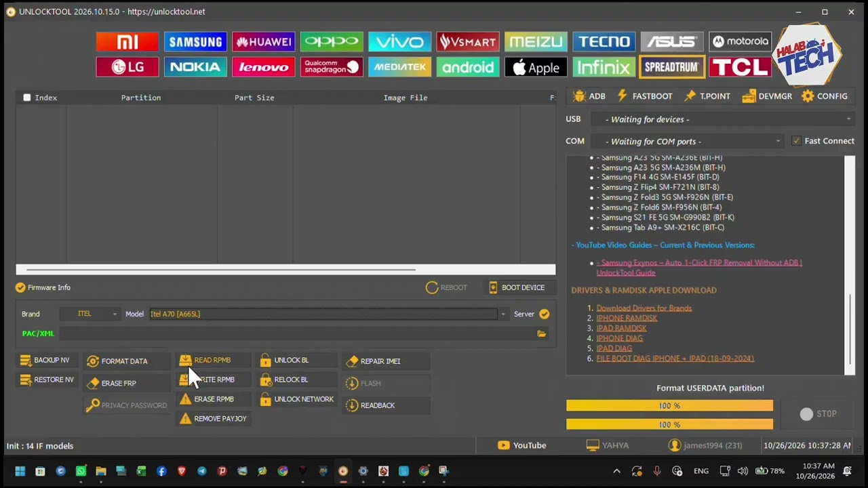Select the Tecno brand tile
Image resolution: width=868 pixels, height=488 pixels.
coord(604,42)
